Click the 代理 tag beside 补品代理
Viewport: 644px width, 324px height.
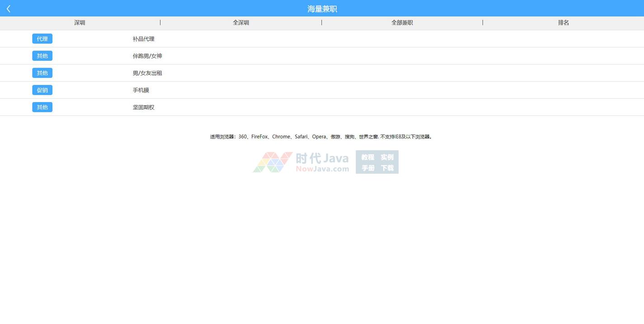[42, 39]
